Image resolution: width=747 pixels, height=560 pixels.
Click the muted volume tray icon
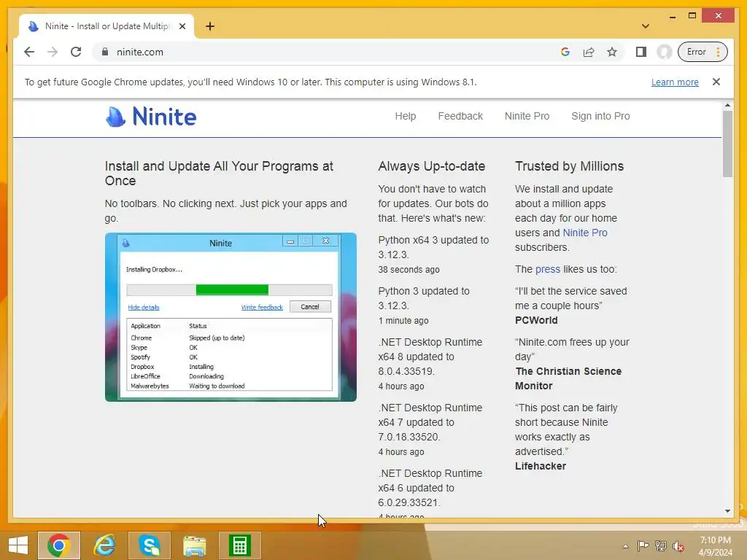click(x=678, y=546)
